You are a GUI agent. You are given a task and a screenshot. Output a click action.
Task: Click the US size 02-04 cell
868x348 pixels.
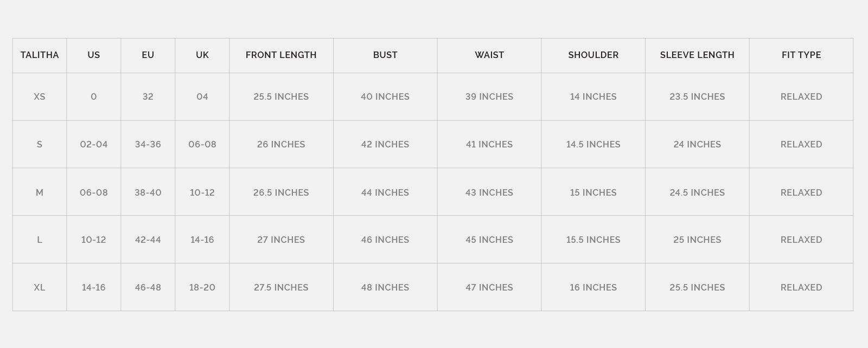pyautogui.click(x=94, y=144)
